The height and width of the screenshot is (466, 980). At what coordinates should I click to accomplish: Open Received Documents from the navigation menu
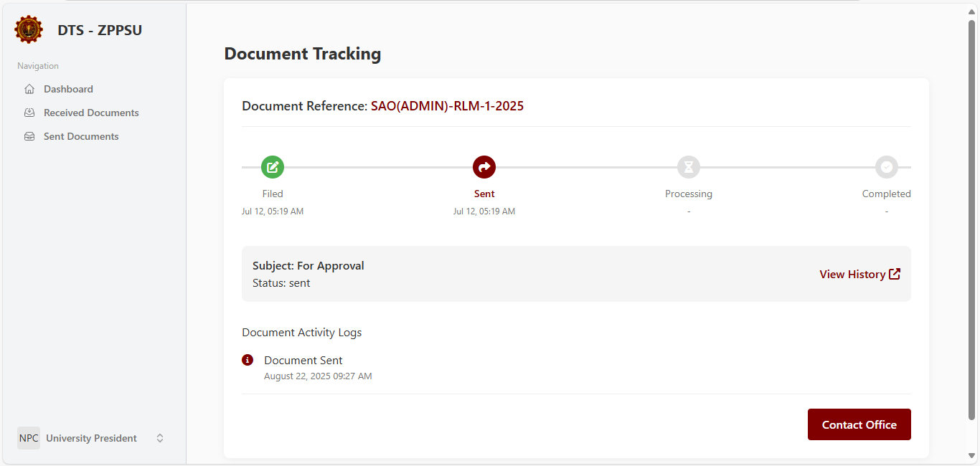point(90,112)
